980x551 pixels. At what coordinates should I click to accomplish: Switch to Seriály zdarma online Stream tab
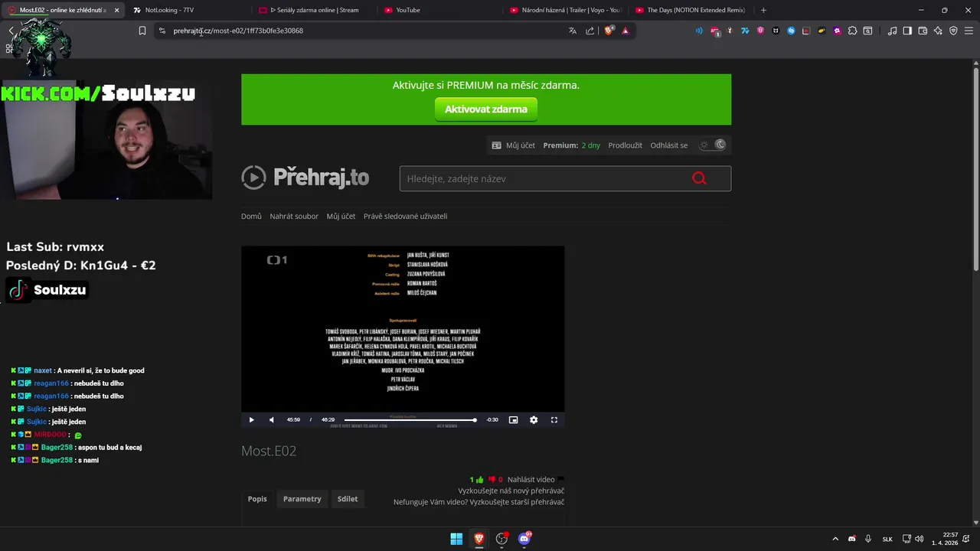click(x=314, y=10)
